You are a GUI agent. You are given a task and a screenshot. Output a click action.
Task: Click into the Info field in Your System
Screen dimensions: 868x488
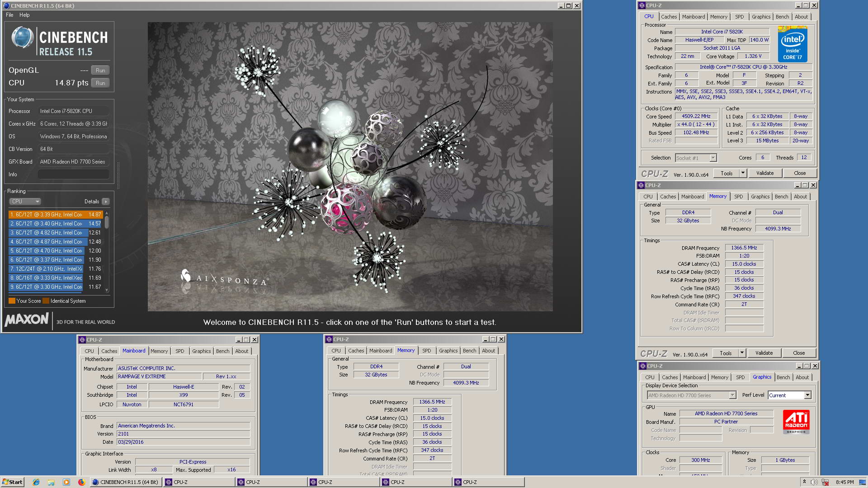pyautogui.click(x=73, y=174)
